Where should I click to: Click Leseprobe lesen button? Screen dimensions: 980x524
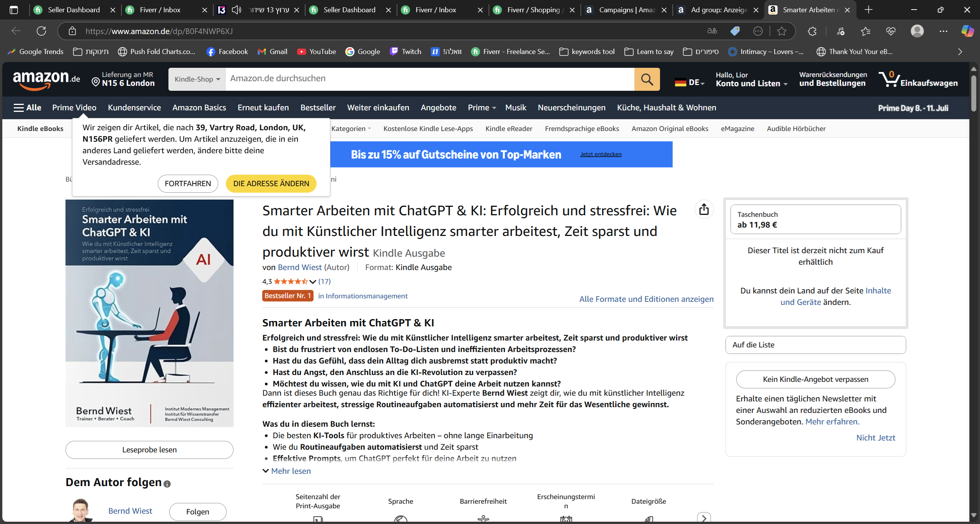tap(149, 450)
